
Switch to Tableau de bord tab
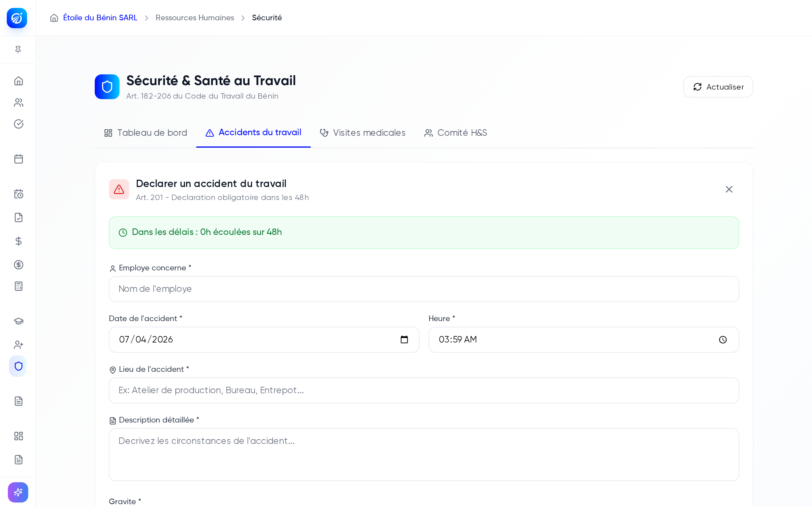pos(145,133)
